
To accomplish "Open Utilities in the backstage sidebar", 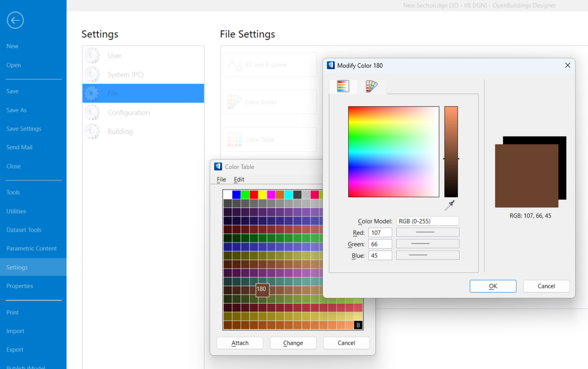I will click(16, 211).
